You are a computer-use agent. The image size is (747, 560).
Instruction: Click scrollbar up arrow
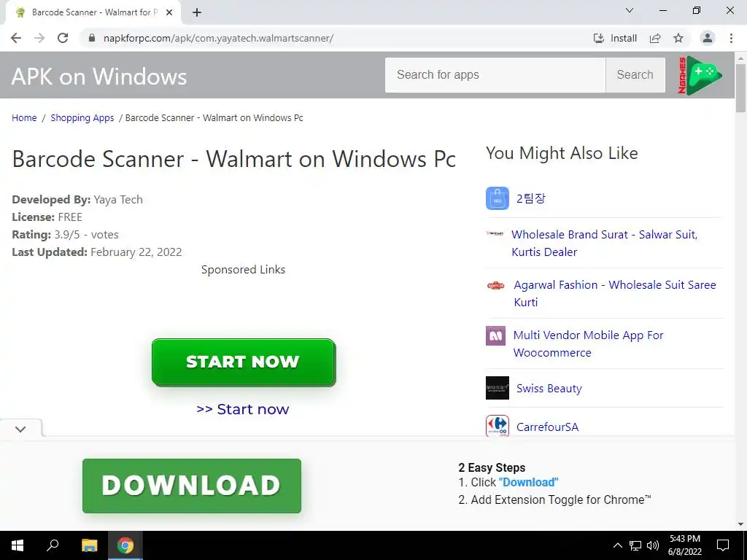(740, 58)
